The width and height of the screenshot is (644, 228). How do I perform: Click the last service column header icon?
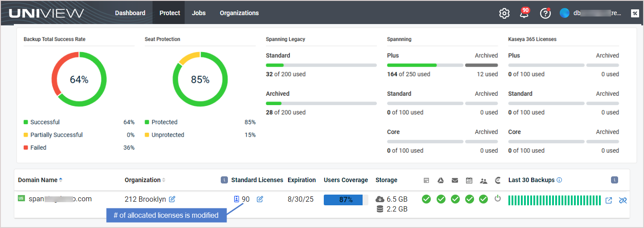click(498, 180)
